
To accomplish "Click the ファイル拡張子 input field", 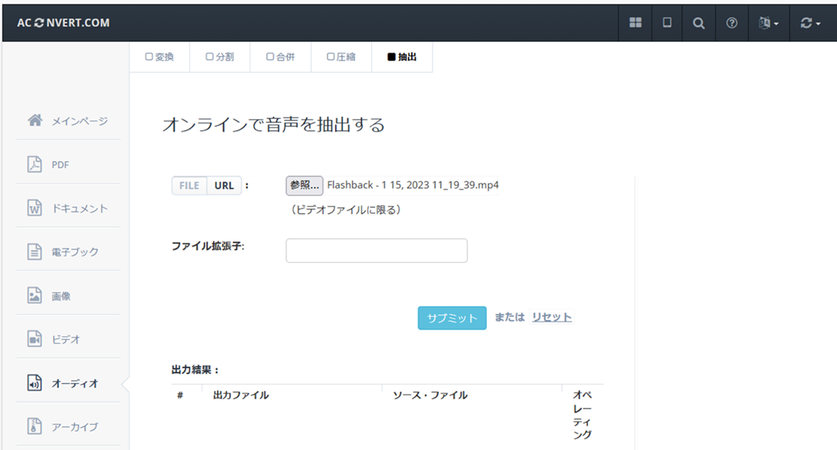I will 376,250.
